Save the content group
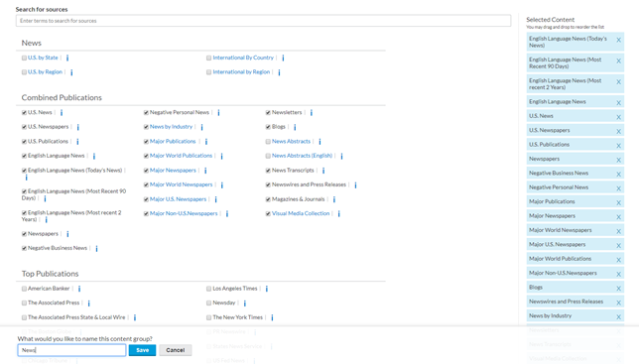The width and height of the screenshot is (639, 364). [142, 350]
